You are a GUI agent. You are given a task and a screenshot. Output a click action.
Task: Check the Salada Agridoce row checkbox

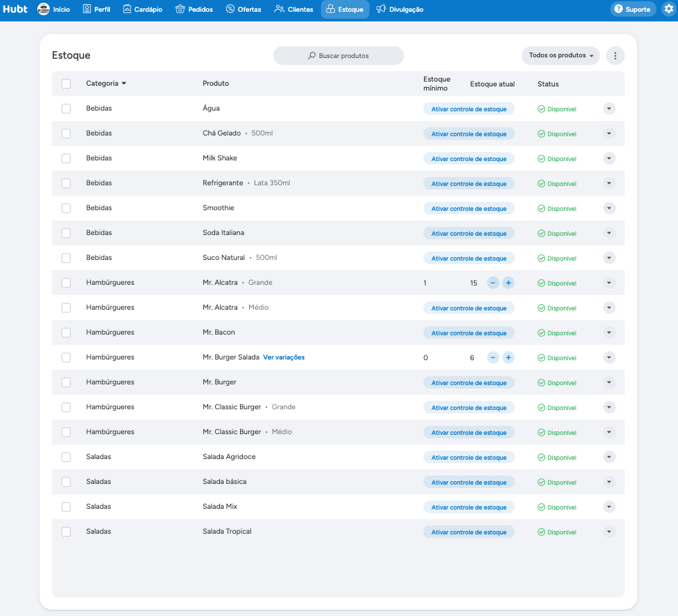(66, 457)
